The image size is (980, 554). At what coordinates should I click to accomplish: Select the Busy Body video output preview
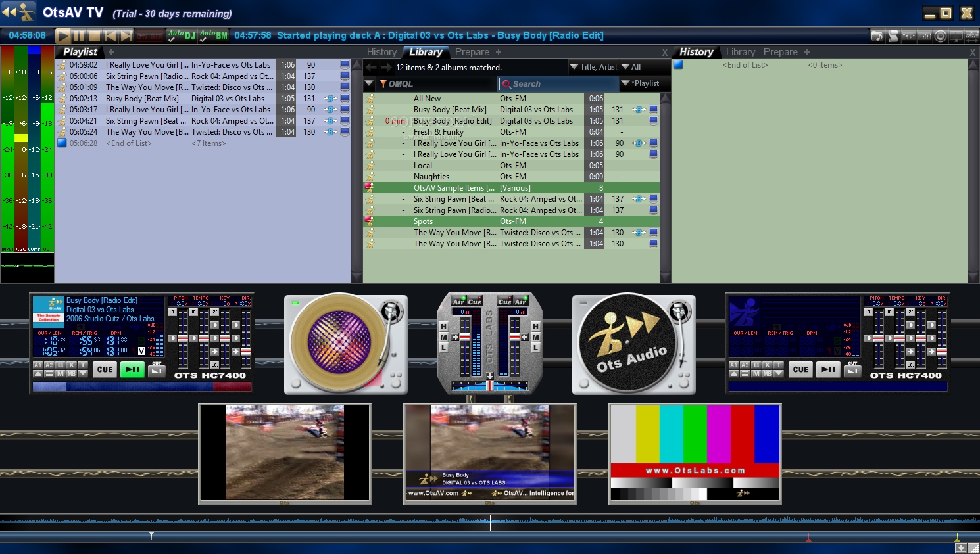tap(490, 454)
